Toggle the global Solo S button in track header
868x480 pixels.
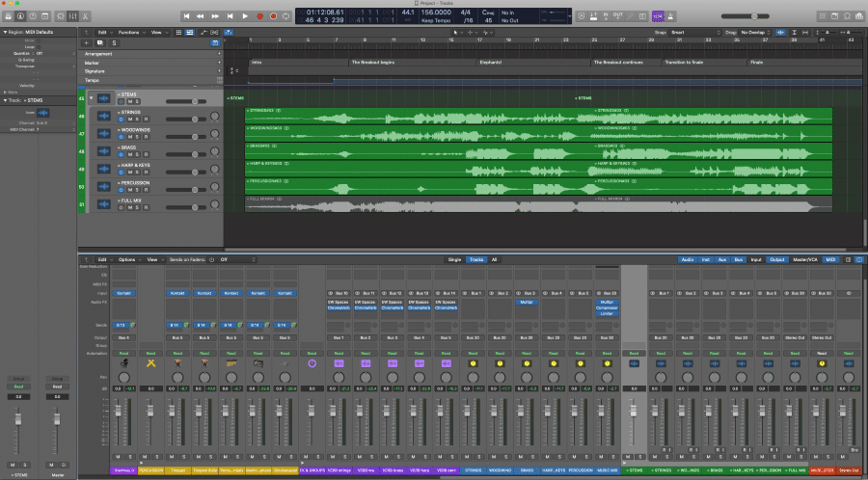tap(114, 42)
